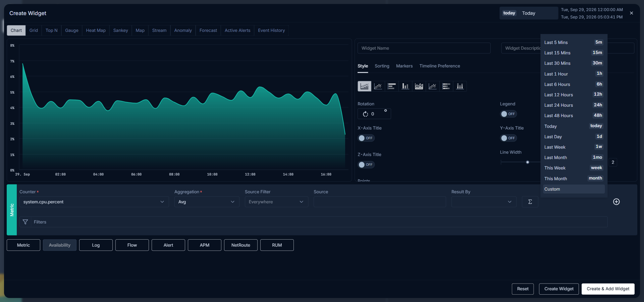644x302 pixels.
Task: Open the Markers style tab
Action: click(x=404, y=66)
